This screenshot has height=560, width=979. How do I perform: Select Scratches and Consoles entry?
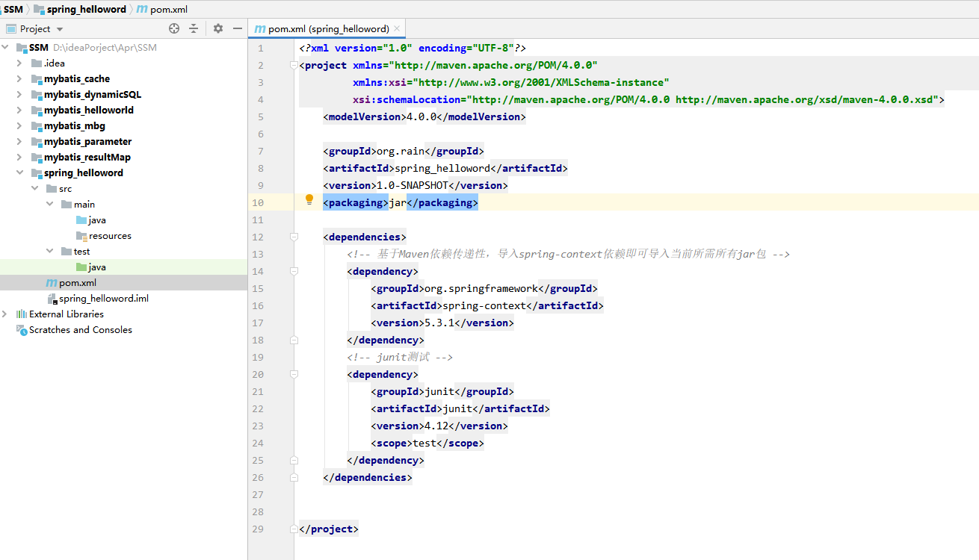(81, 330)
